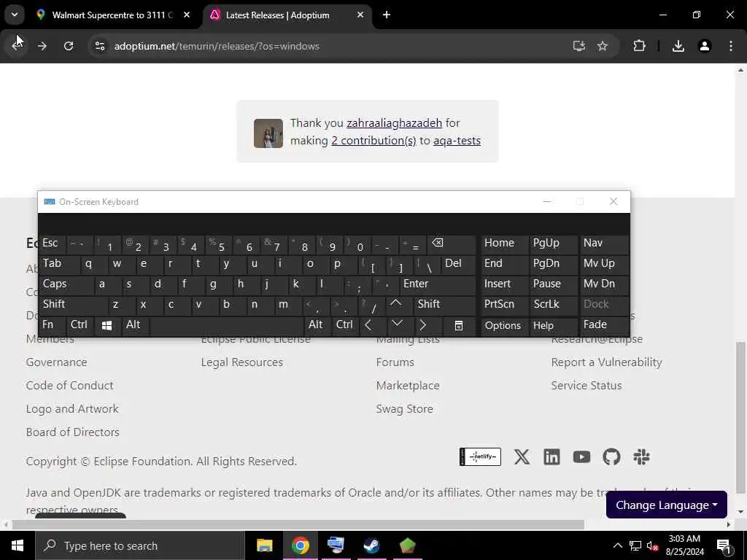
Task: Click the Chrome taskbar icon
Action: coord(301,545)
